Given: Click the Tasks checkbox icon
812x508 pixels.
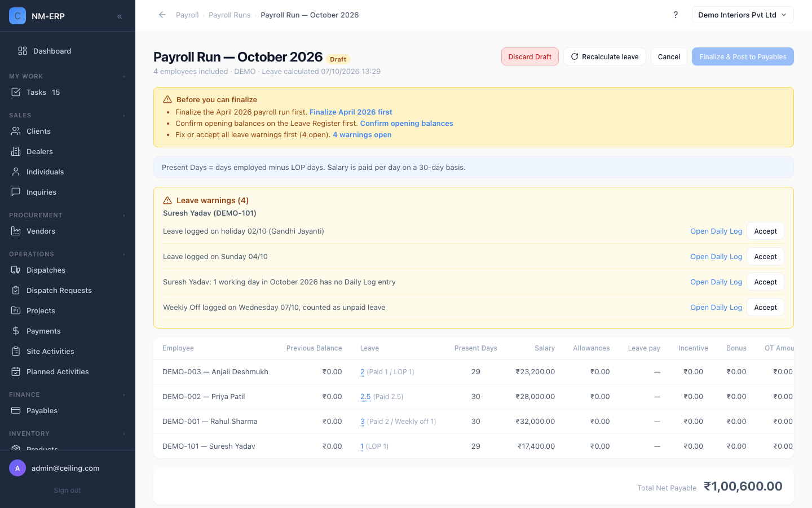Looking at the screenshot, I should click(x=16, y=92).
